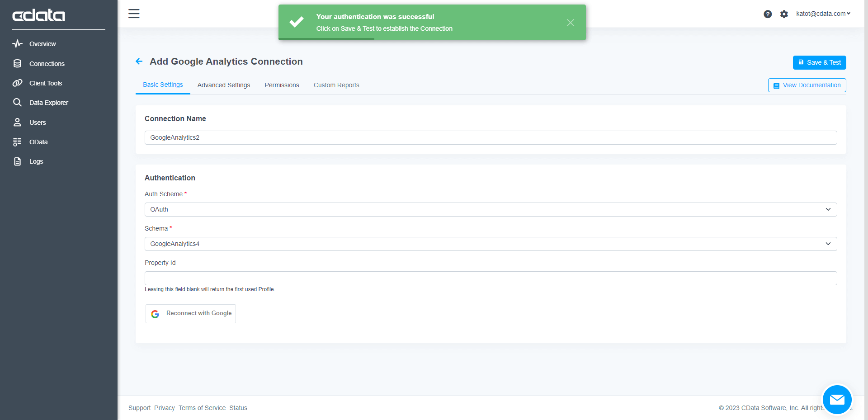This screenshot has height=420, width=868.
Task: Click the CData logo
Action: click(x=39, y=15)
